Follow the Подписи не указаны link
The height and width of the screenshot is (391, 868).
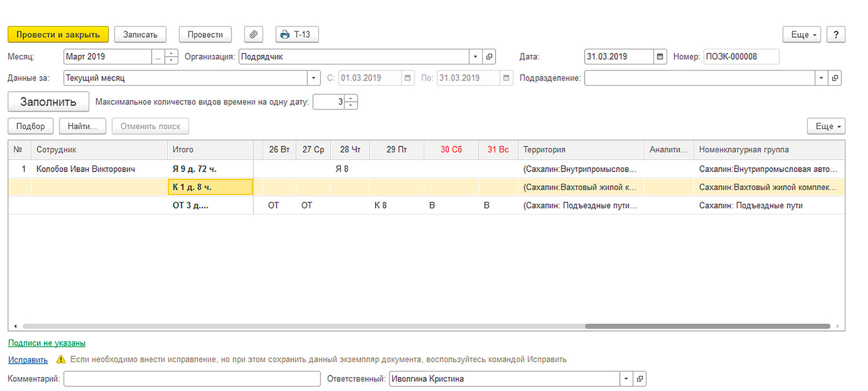click(47, 344)
